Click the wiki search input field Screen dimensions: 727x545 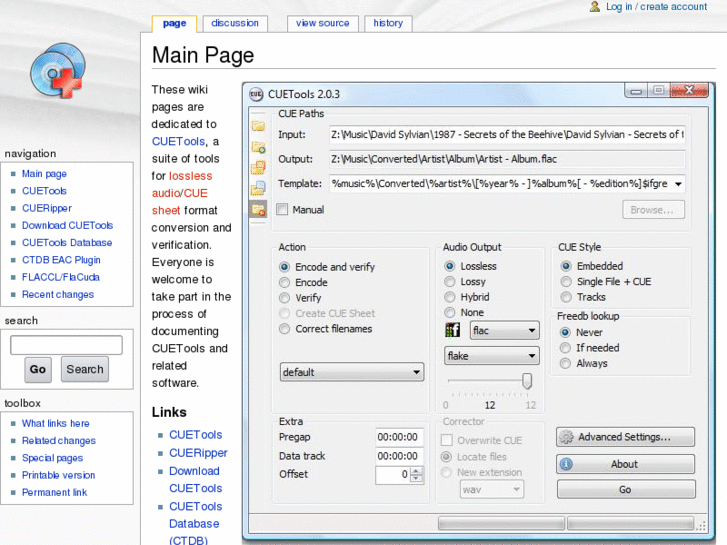pyautogui.click(x=66, y=345)
